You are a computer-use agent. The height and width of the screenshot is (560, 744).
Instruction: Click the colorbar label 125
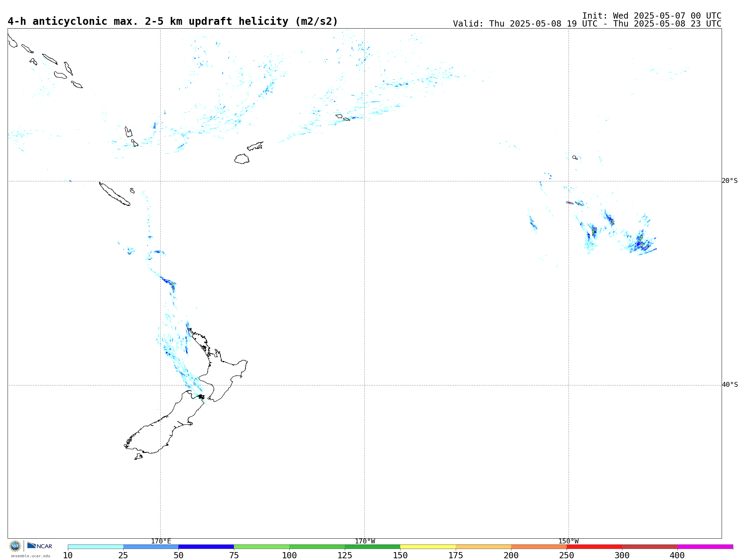tap(345, 556)
